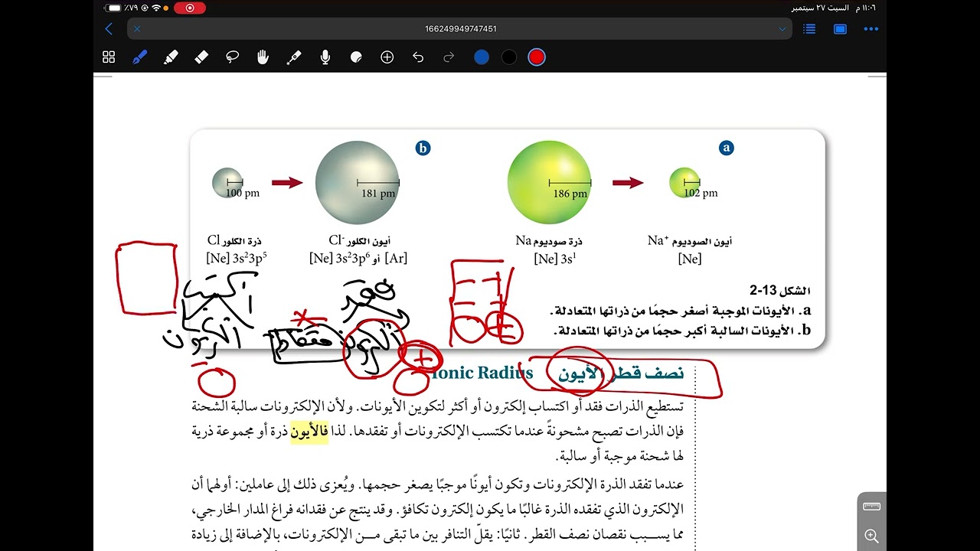Tap the '186 pm' sodium atom label
The width and height of the screenshot is (980, 551).
(570, 194)
